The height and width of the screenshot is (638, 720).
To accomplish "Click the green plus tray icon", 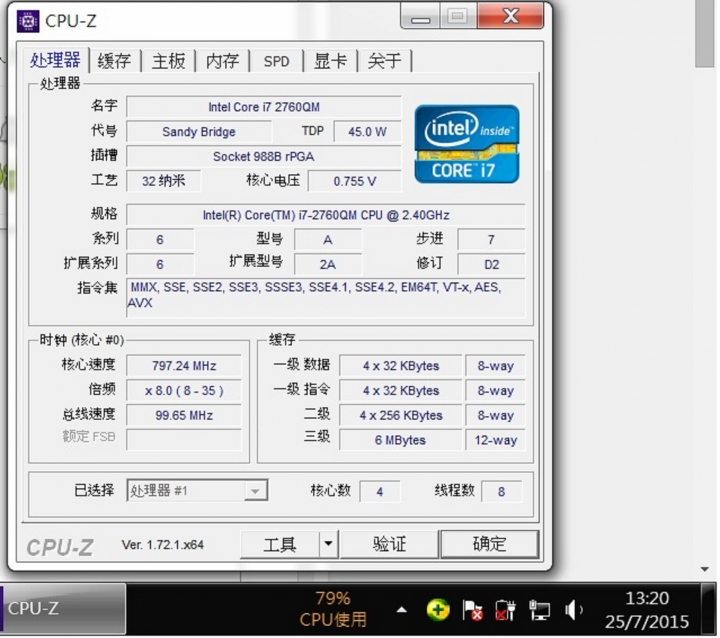I will click(x=438, y=610).
